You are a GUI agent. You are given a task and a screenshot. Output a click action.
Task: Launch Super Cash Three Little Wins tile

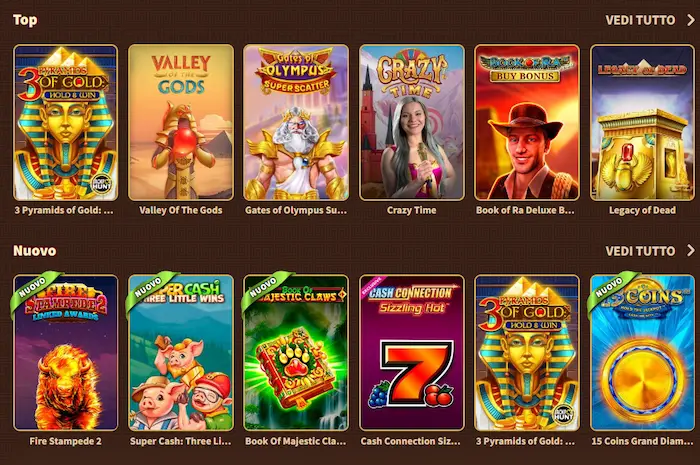click(181, 353)
